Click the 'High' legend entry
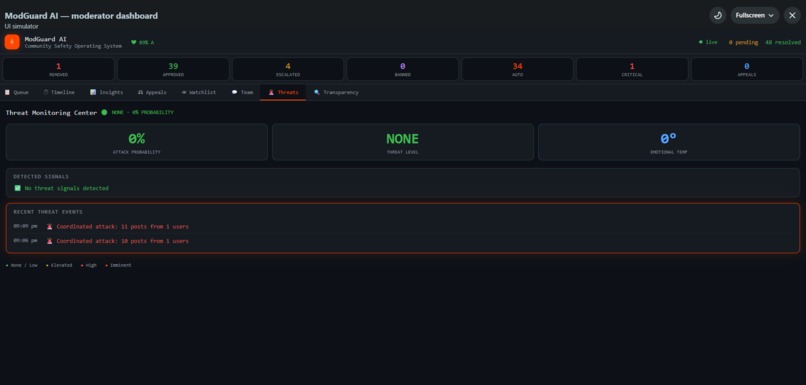This screenshot has height=385, width=806. (x=89, y=265)
